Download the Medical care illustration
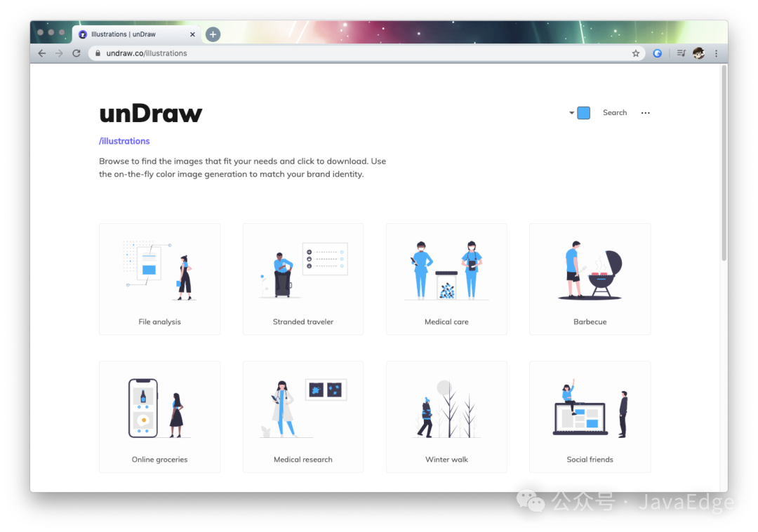 coord(446,279)
